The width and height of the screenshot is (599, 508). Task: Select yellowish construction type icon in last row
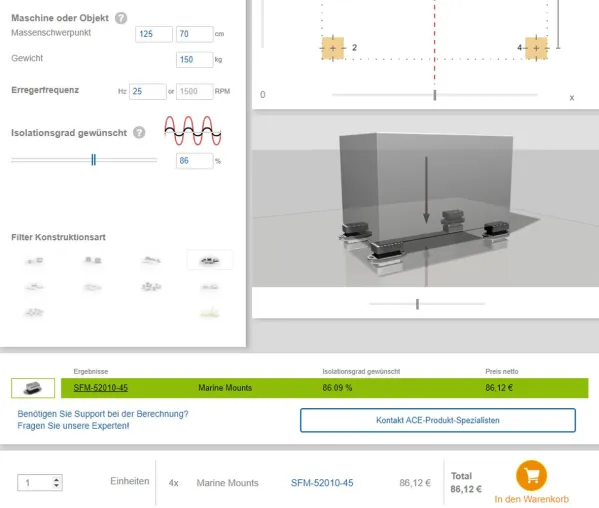[210, 312]
